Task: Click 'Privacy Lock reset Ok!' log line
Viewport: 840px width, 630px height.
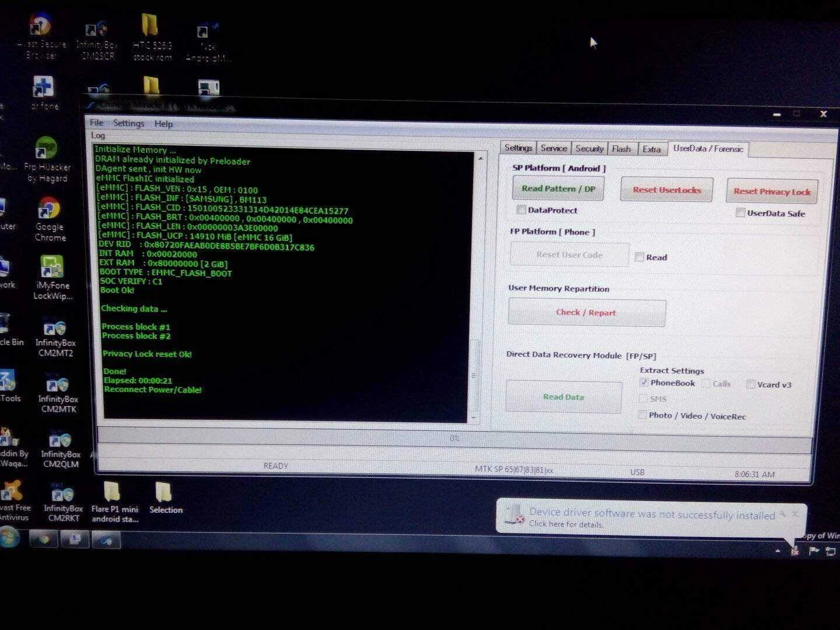Action: tap(147, 353)
